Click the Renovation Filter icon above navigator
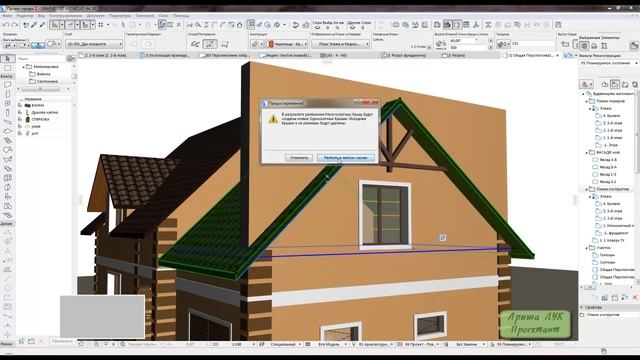Viewport: 640px width, 360px height. click(568, 56)
